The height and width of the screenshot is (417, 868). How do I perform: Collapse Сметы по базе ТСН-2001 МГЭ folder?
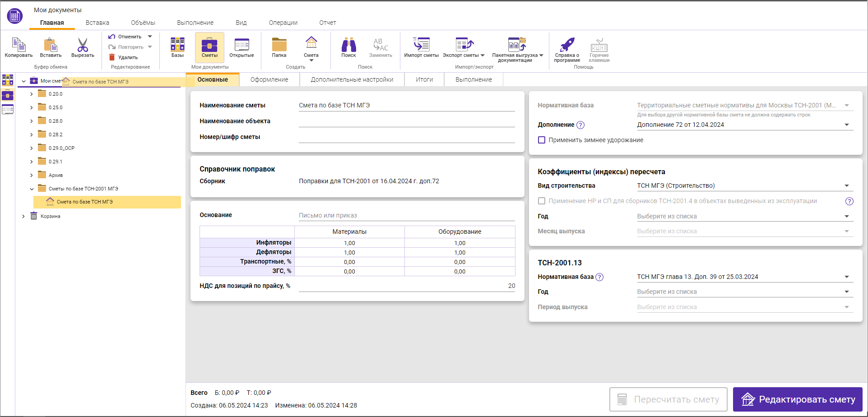31,189
